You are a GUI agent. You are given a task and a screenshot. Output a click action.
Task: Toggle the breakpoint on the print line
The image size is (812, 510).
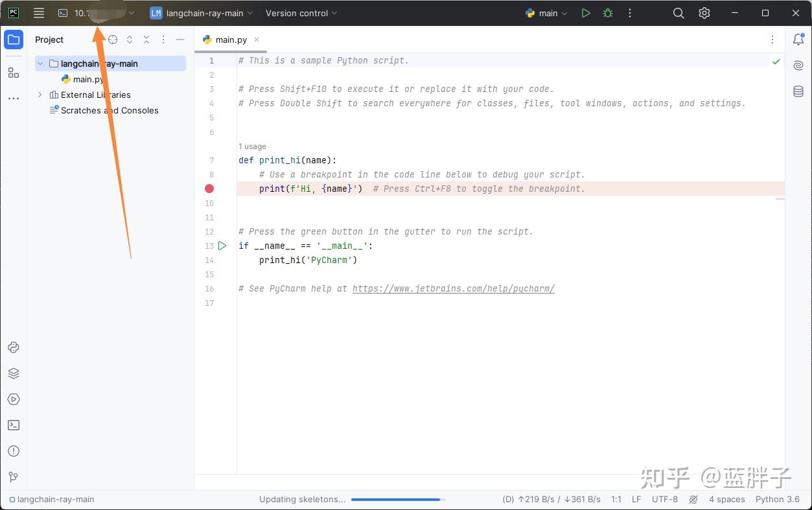click(209, 189)
